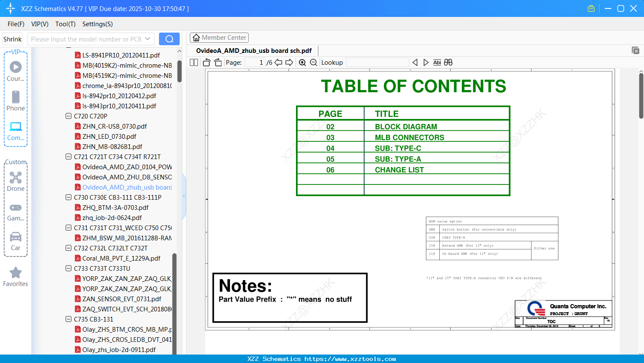
Task: Open ZHQ_BTM-3A-0703.pdf
Action: (x=115, y=207)
